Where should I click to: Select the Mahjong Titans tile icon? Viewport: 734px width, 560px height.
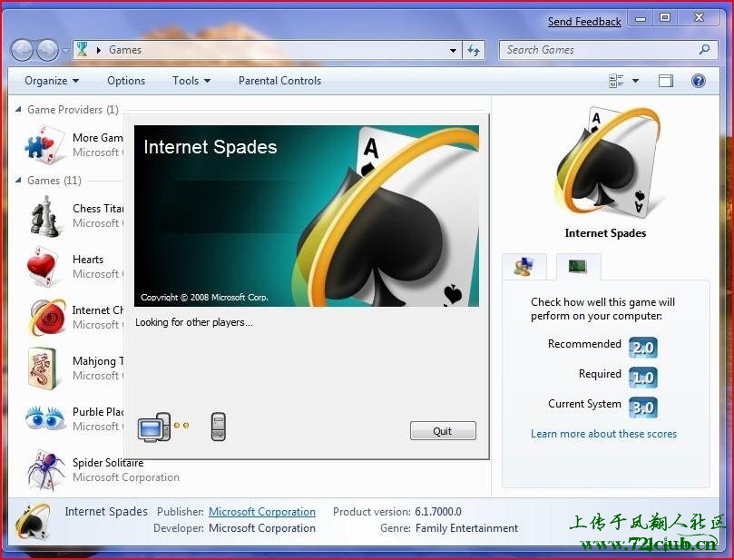coord(42,368)
